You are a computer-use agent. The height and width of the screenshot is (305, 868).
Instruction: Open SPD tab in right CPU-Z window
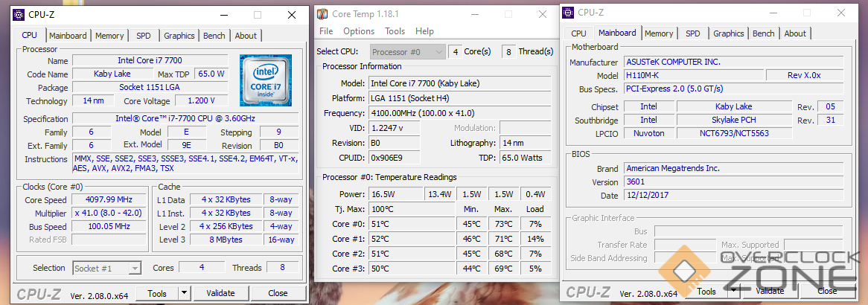pyautogui.click(x=693, y=33)
